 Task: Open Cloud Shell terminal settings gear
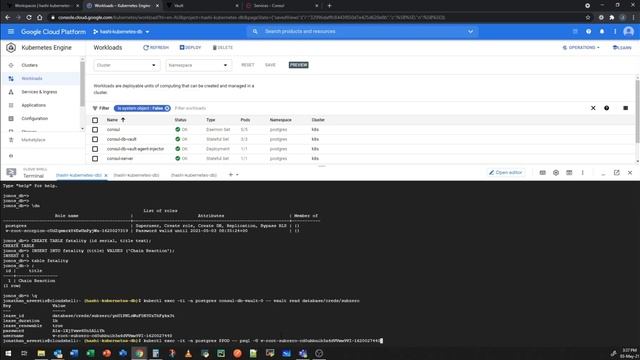556,173
